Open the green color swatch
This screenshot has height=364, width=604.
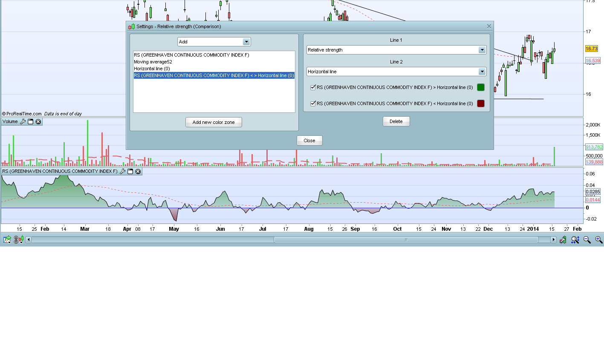coord(480,87)
